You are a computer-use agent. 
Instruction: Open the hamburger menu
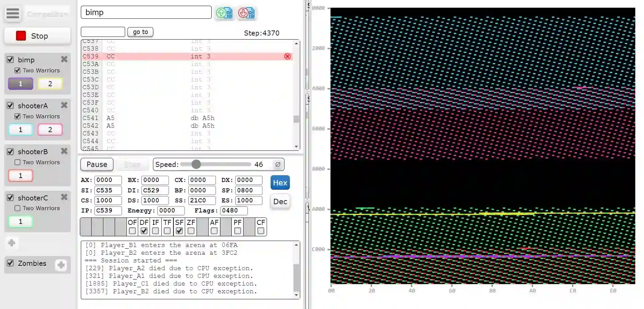click(x=13, y=14)
